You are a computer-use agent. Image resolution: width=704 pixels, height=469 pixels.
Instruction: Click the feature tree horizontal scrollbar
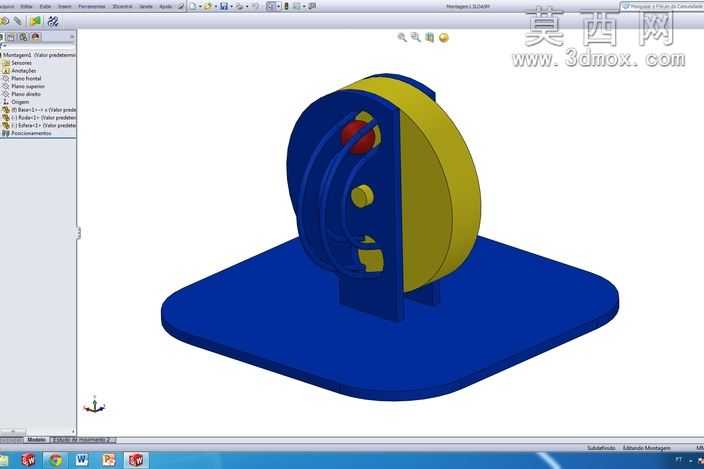[13, 431]
